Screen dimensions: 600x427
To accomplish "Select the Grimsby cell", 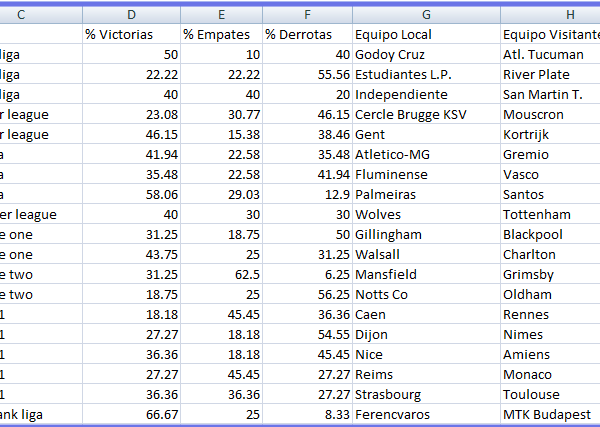I will 550,274.
